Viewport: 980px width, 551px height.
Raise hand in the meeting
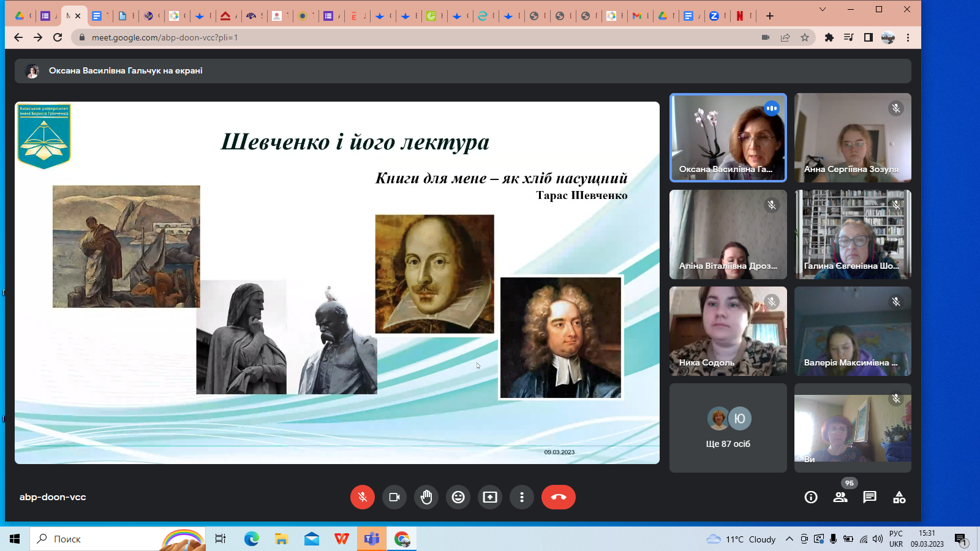point(426,497)
